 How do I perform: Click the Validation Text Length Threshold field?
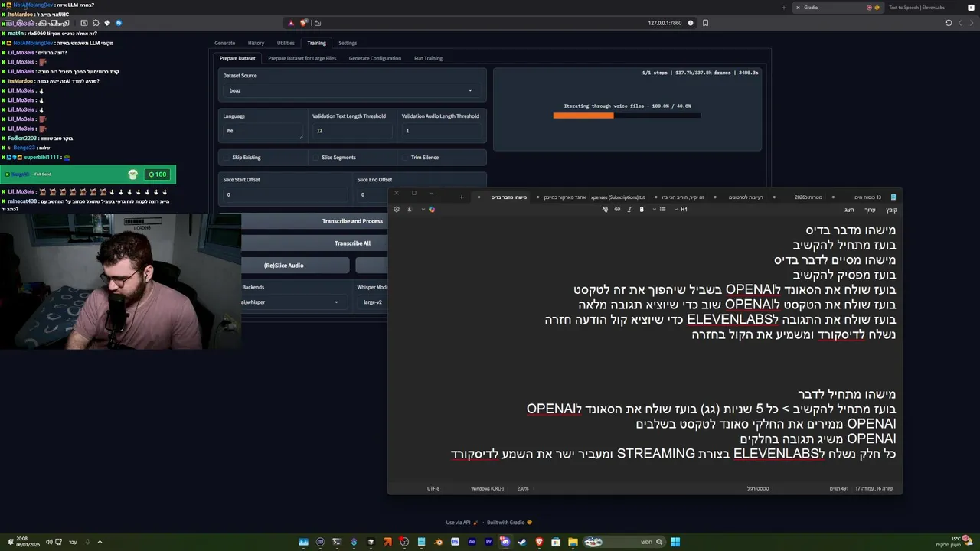[351, 131]
